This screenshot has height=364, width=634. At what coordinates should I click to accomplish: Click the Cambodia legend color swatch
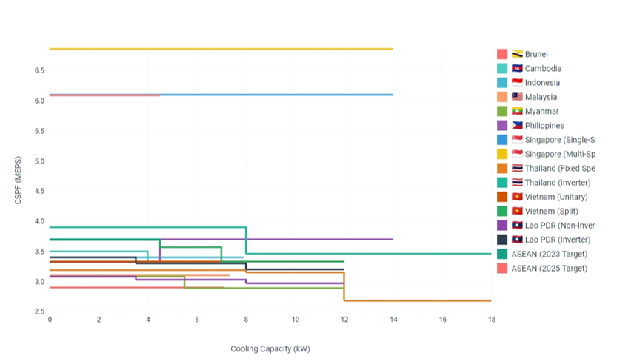pos(502,68)
